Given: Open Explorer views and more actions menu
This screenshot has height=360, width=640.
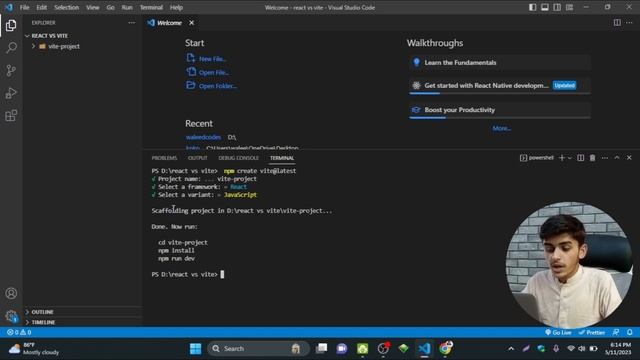Looking at the screenshot, I should (x=131, y=23).
